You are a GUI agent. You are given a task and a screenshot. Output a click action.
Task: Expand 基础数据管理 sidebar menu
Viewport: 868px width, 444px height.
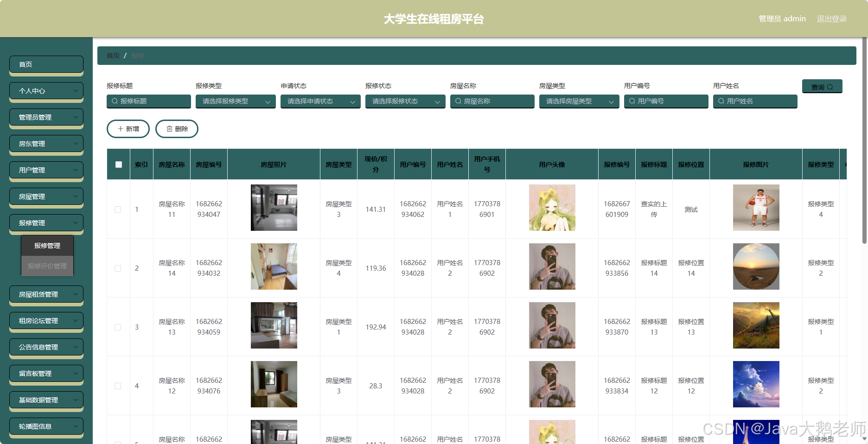46,400
